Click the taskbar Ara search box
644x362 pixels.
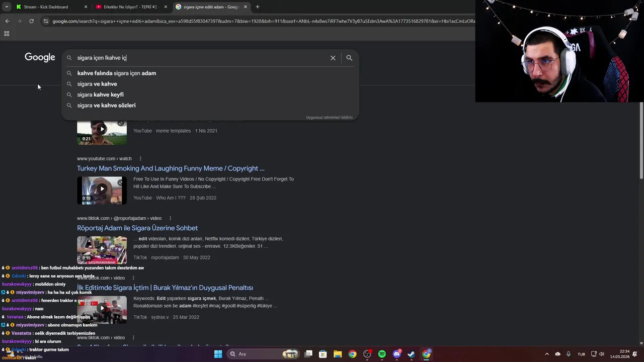(263, 354)
